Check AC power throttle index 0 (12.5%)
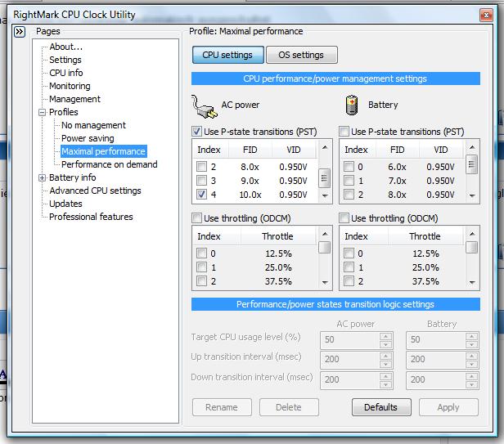 tap(201, 253)
